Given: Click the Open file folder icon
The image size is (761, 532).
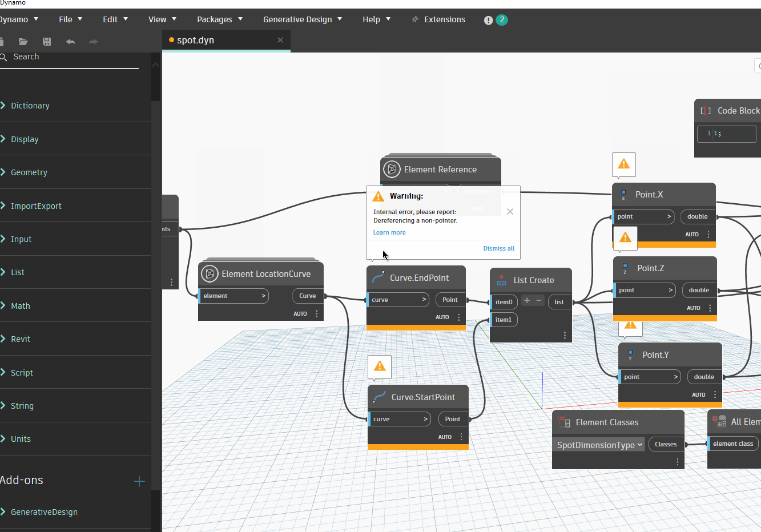Looking at the screenshot, I should pyautogui.click(x=23, y=42).
